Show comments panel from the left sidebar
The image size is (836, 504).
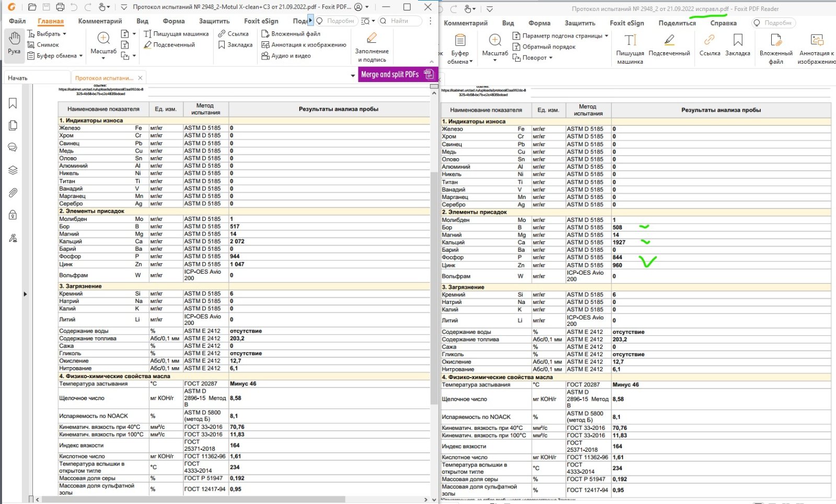[13, 148]
